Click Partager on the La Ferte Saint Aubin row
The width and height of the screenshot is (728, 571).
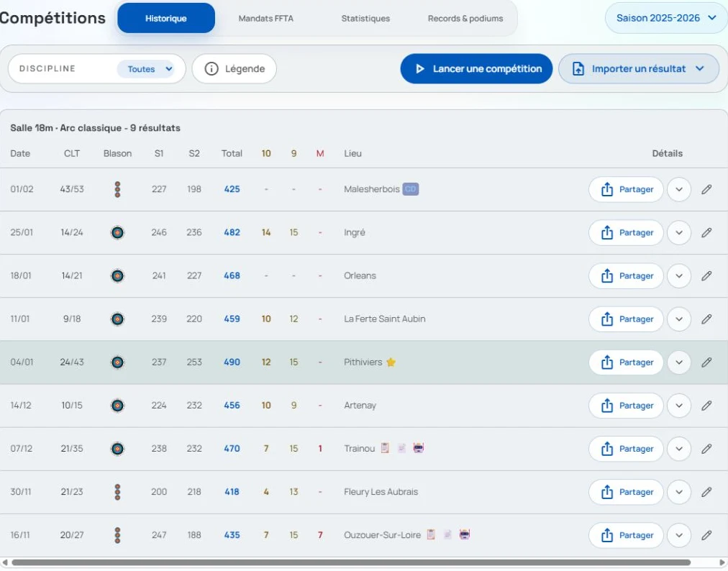tap(626, 319)
